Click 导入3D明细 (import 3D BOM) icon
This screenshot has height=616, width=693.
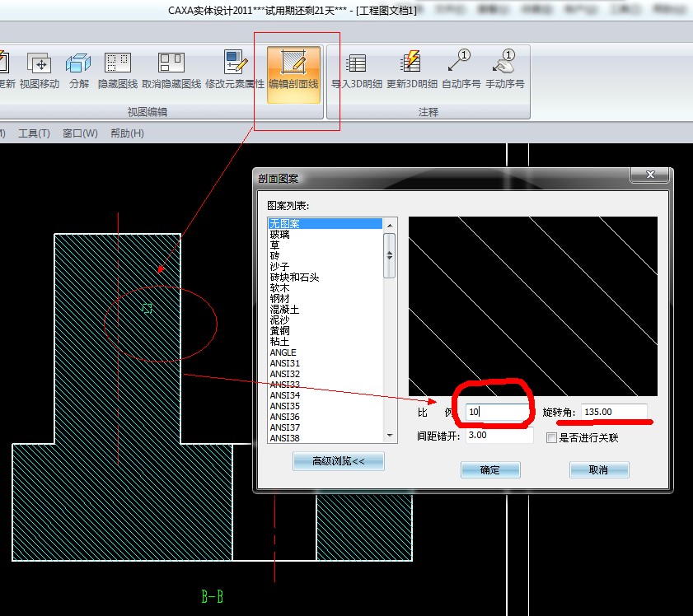(356, 63)
